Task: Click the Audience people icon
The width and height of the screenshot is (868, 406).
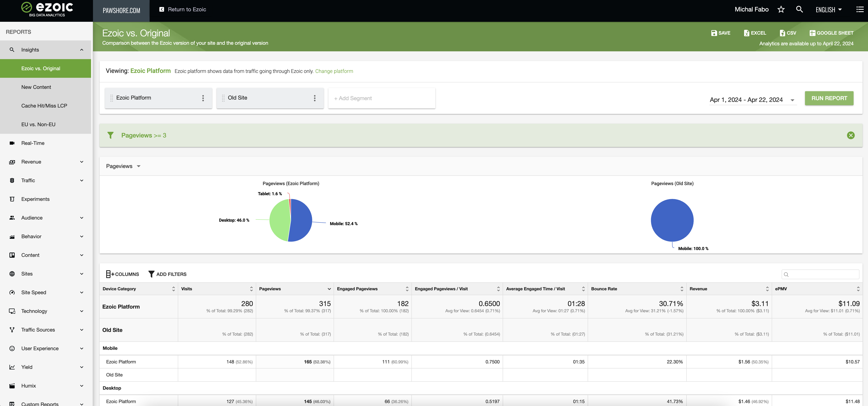Action: pos(12,218)
